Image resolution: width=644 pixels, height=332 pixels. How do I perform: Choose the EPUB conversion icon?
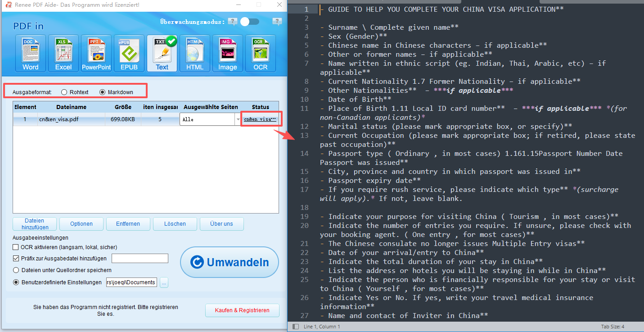point(129,53)
